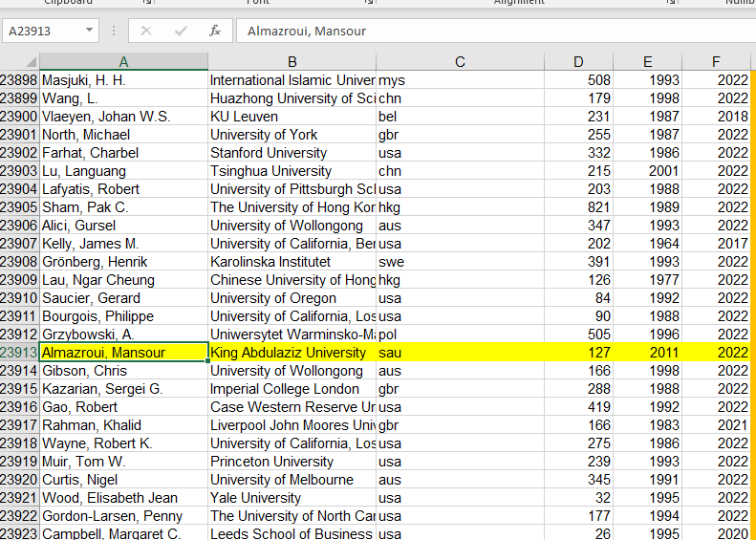The image size is (756, 540).
Task: Open the Font group dialog launcher
Action: coord(369,2)
